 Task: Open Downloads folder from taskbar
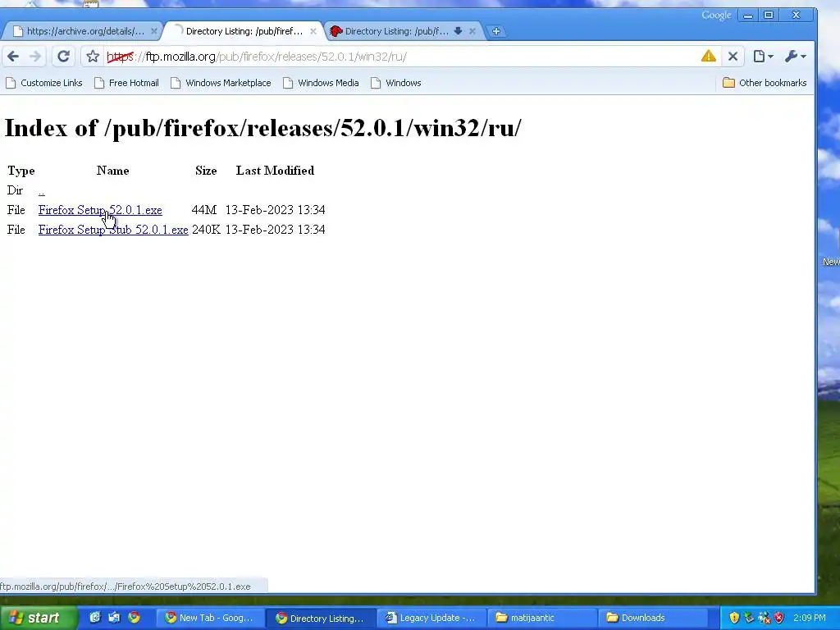pos(652,618)
